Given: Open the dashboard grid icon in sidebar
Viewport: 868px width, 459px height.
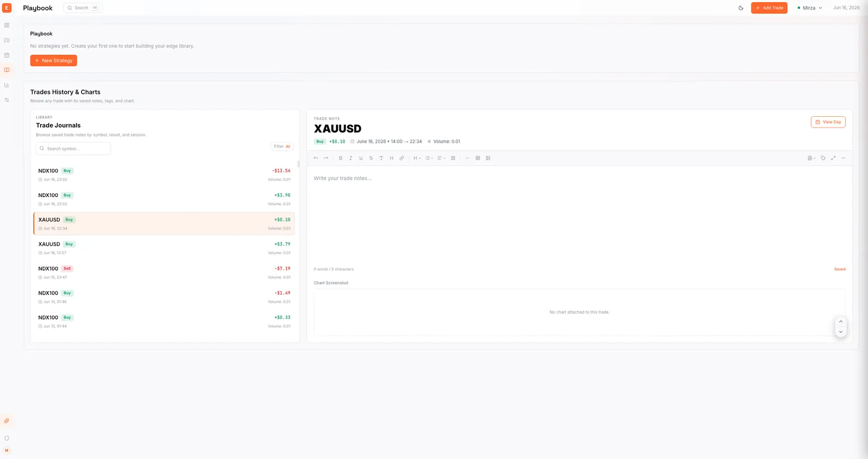Looking at the screenshot, I should click(7, 25).
